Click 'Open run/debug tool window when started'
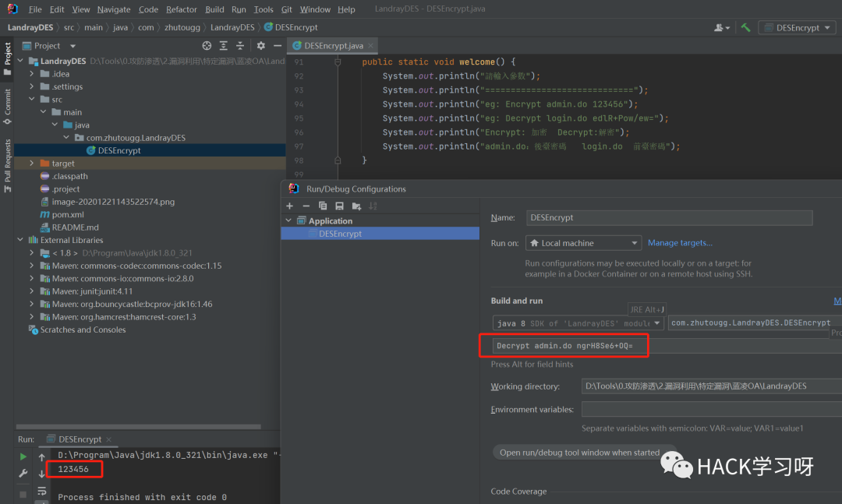 pos(579,453)
